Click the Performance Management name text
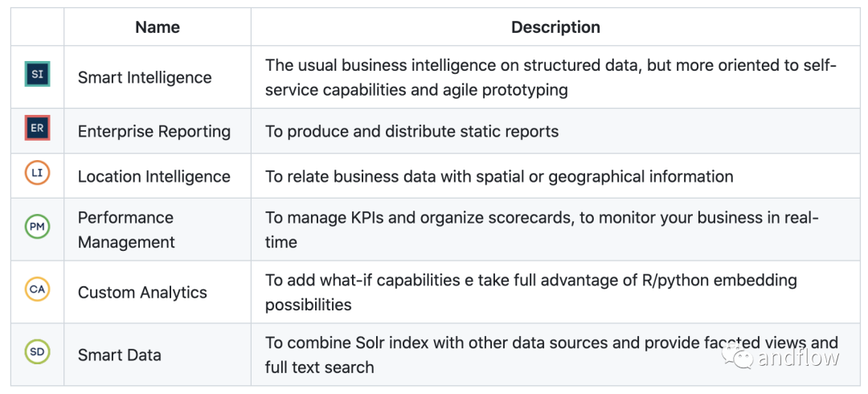Image resolution: width=868 pixels, height=394 pixels. pyautogui.click(x=126, y=230)
